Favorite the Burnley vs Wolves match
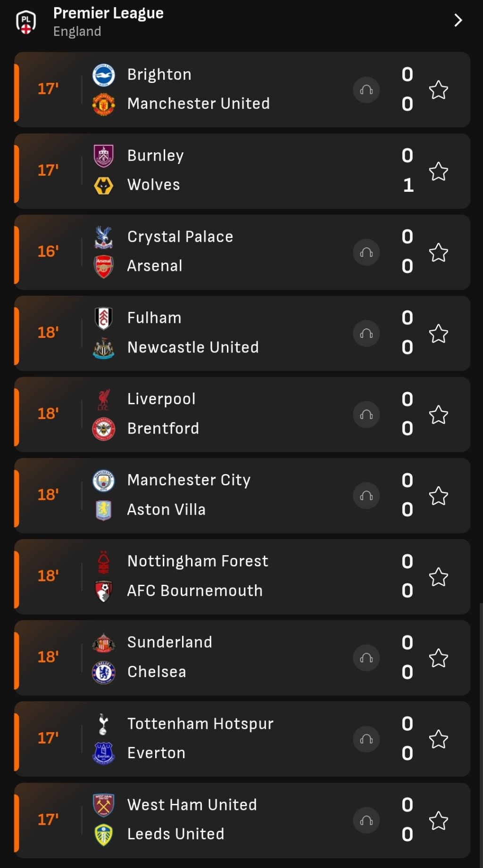The image size is (483, 868). pyautogui.click(x=439, y=171)
